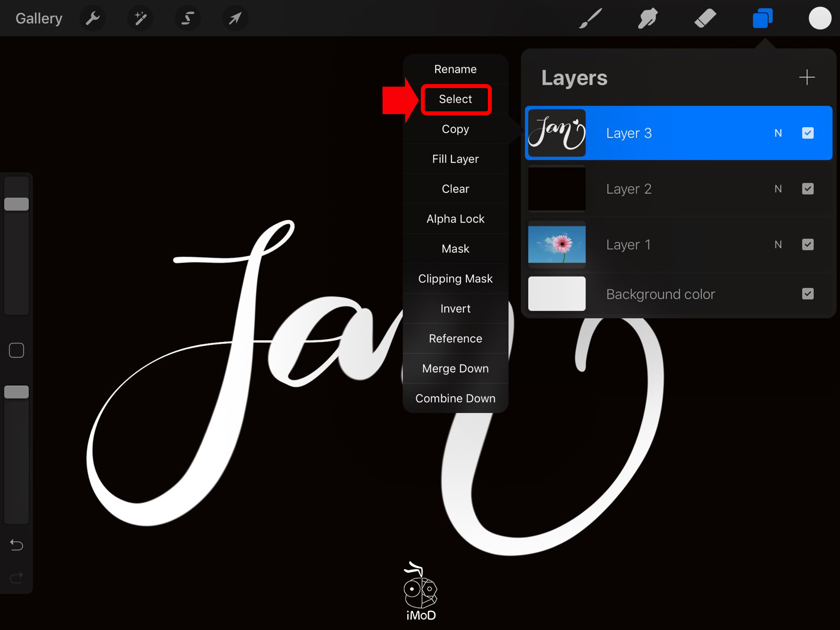This screenshot has height=630, width=840.
Task: Select the Eraser tool
Action: 705,19
